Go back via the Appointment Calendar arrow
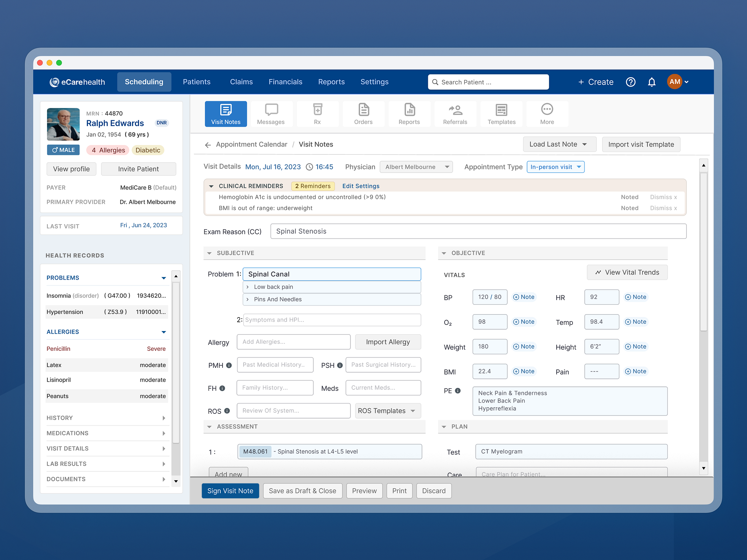 pos(208,145)
